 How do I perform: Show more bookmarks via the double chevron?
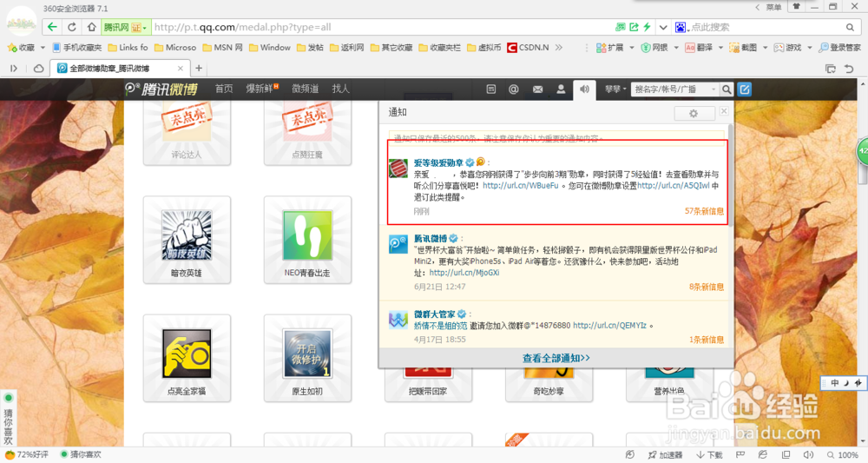558,48
